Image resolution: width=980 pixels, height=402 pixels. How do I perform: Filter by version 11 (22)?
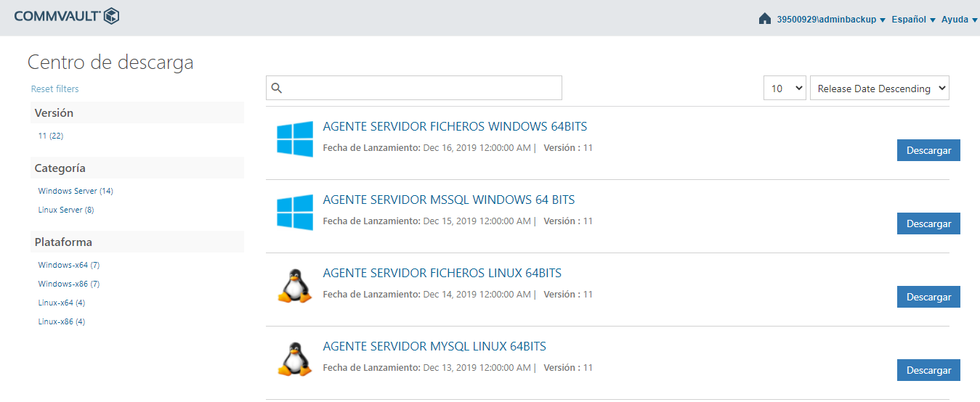pyautogui.click(x=51, y=136)
